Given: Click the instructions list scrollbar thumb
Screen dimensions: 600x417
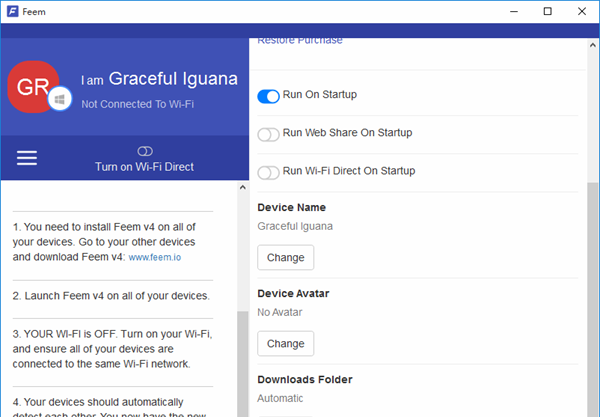Looking at the screenshot, I should 243,364.
